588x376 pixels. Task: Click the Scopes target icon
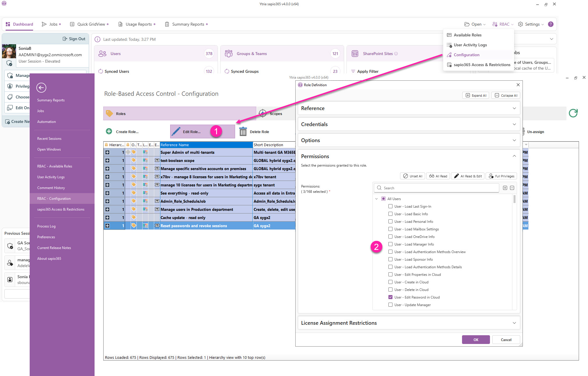[262, 114]
